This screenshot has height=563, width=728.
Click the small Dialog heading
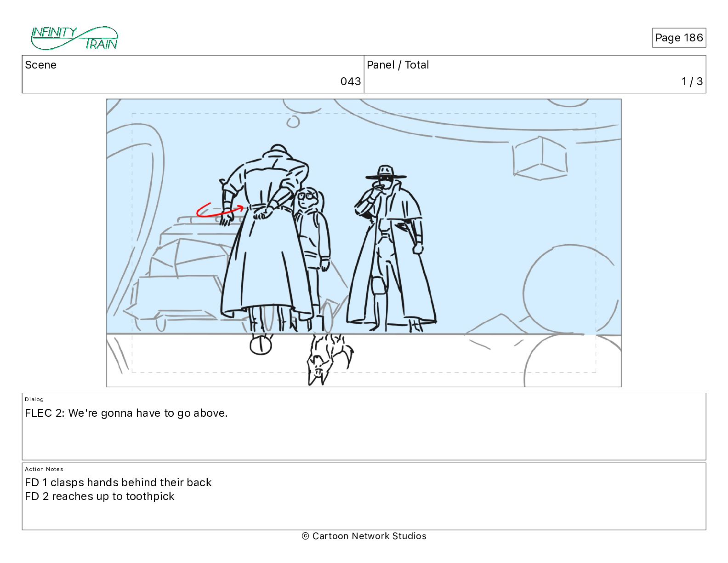[x=34, y=399]
